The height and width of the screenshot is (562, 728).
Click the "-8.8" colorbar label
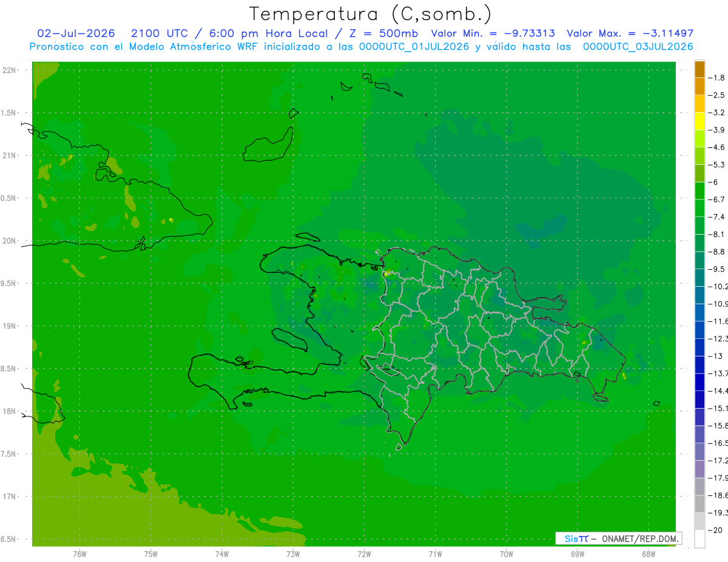716,252
